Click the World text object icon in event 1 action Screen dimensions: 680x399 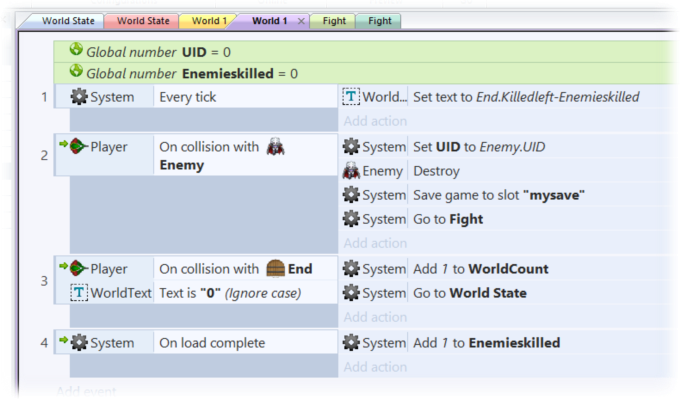pos(351,97)
